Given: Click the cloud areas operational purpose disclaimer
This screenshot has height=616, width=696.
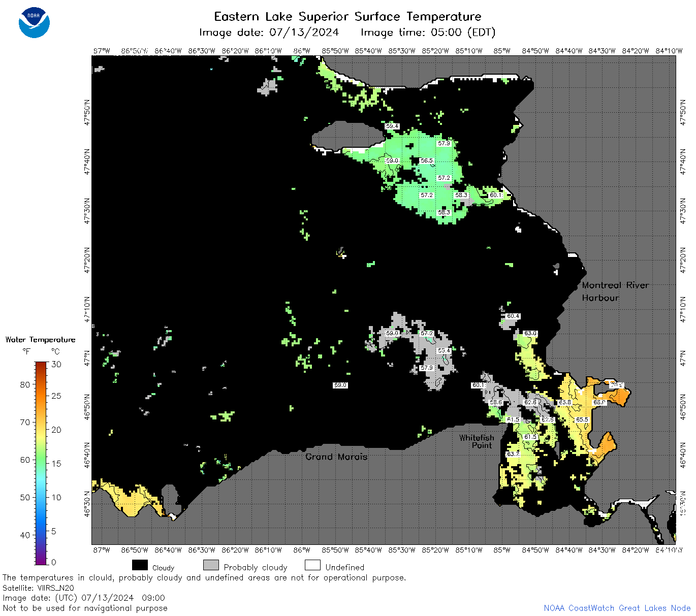Looking at the screenshot, I should [204, 578].
